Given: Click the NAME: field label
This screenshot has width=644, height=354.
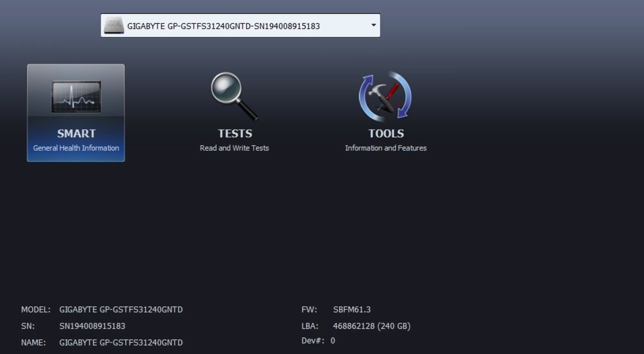Looking at the screenshot, I should tap(34, 342).
